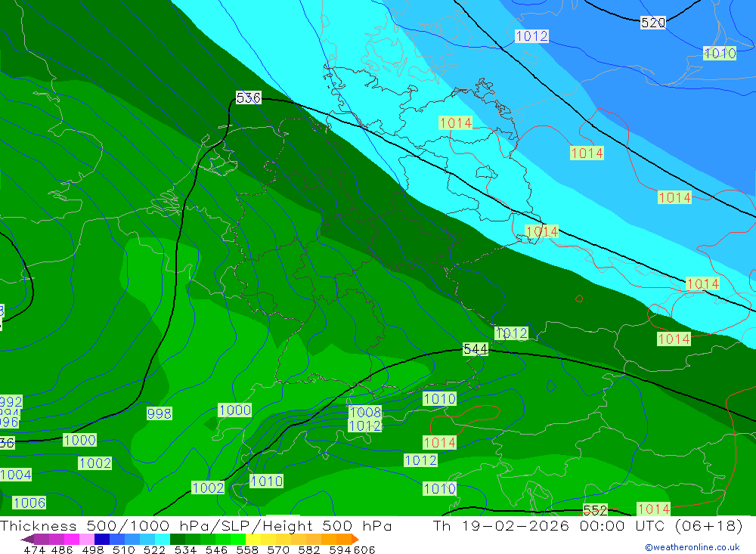Click the 1004 isobar pressure label

[x=16, y=475]
